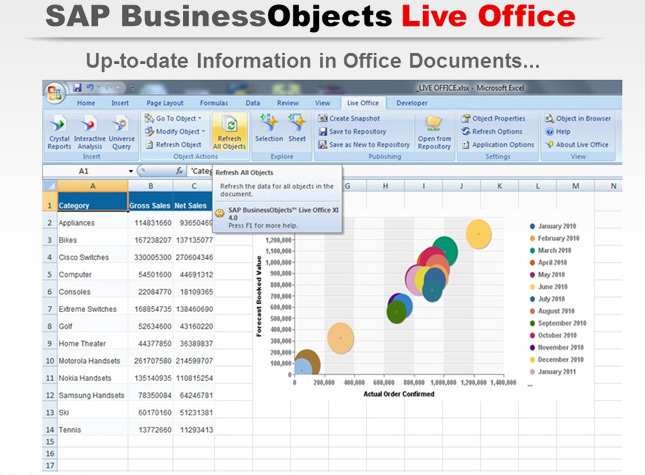Click the June 2010 legend swatch
The height and width of the screenshot is (475, 645).
point(532,287)
